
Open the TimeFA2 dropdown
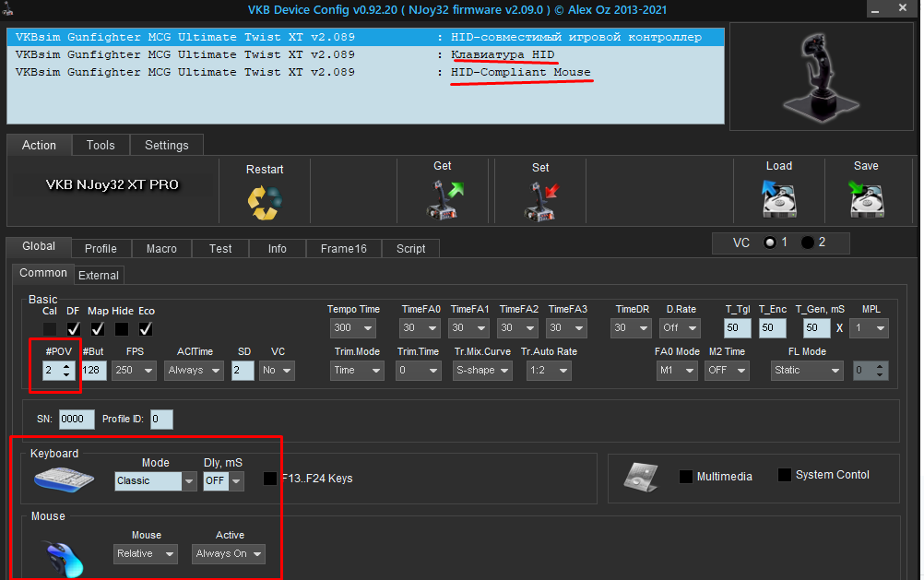[517, 327]
